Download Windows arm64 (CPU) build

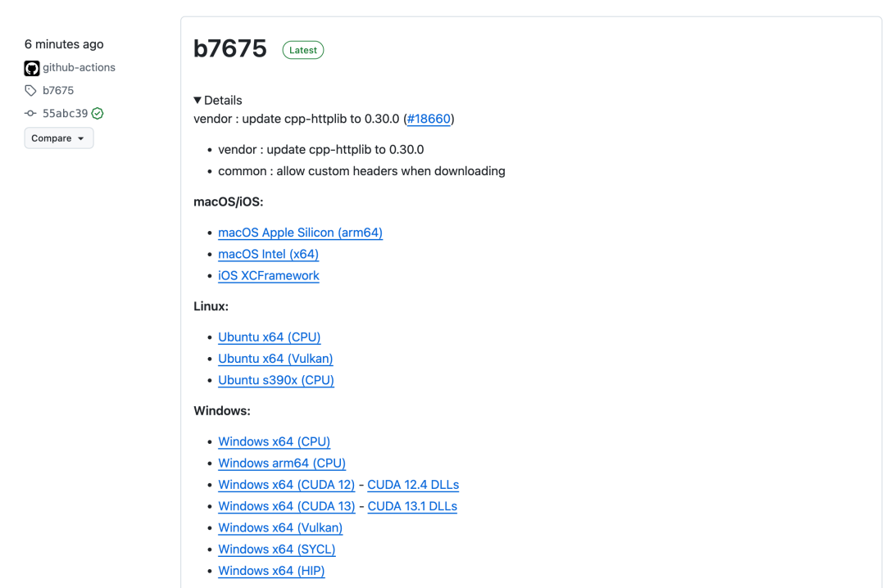pos(281,464)
